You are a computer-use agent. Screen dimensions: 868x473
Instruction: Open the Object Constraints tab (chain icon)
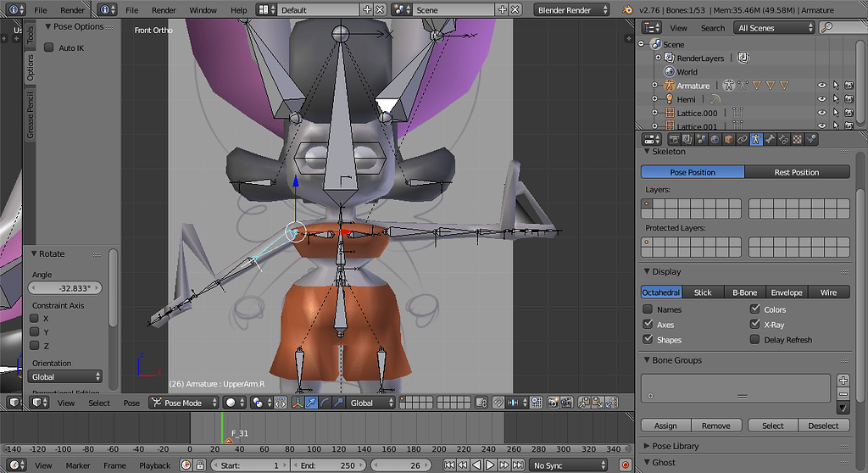(743, 140)
